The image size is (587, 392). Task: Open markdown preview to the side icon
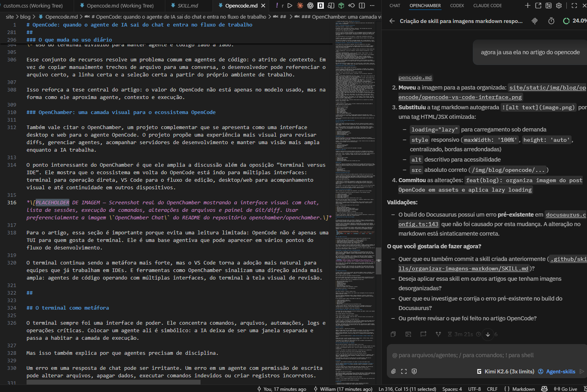(331, 6)
